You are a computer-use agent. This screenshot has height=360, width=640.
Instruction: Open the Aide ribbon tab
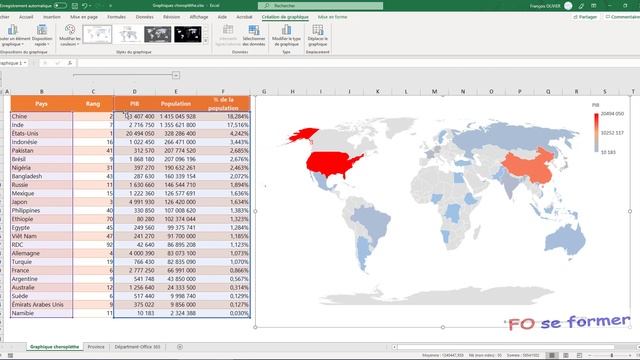tap(222, 17)
